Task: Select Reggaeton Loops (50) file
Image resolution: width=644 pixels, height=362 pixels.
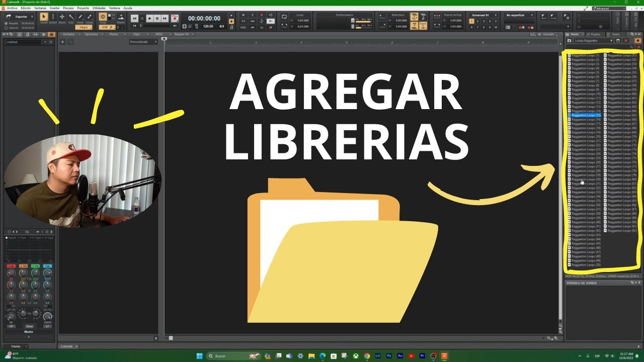Action: click(585, 264)
